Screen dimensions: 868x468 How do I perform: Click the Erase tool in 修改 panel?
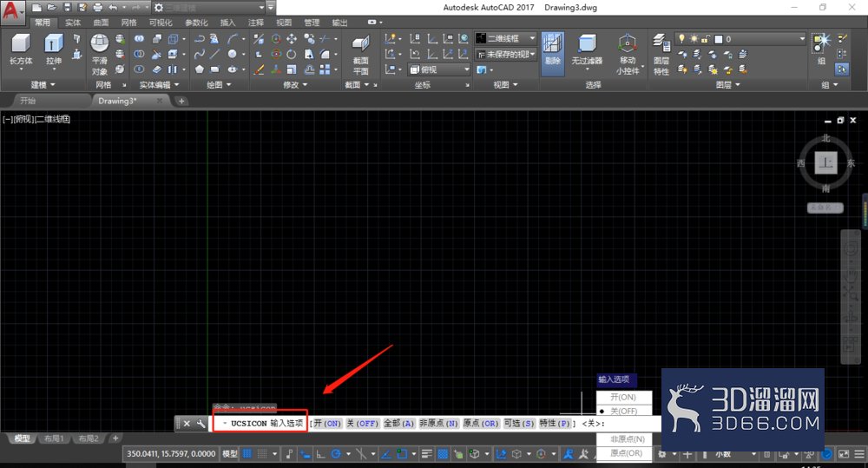(259, 69)
